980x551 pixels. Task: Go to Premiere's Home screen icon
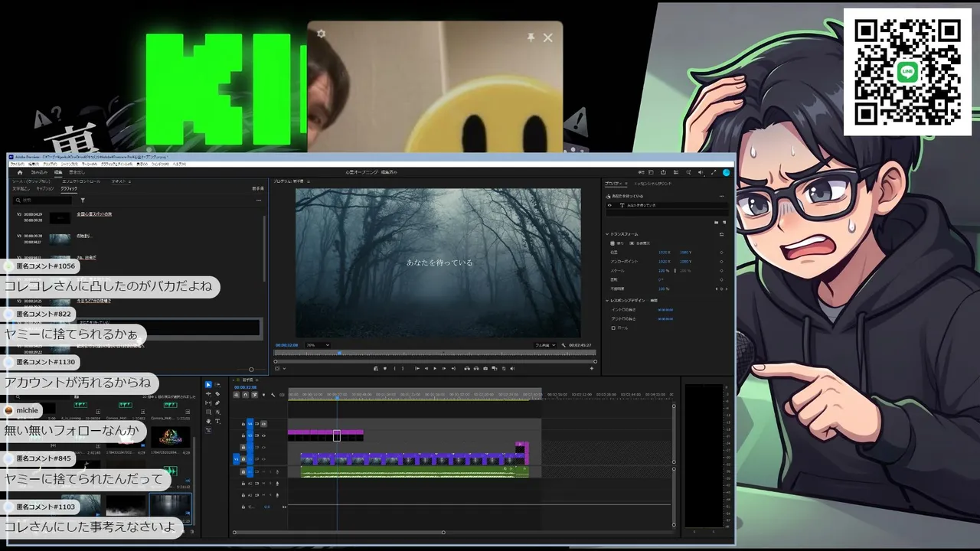(20, 173)
